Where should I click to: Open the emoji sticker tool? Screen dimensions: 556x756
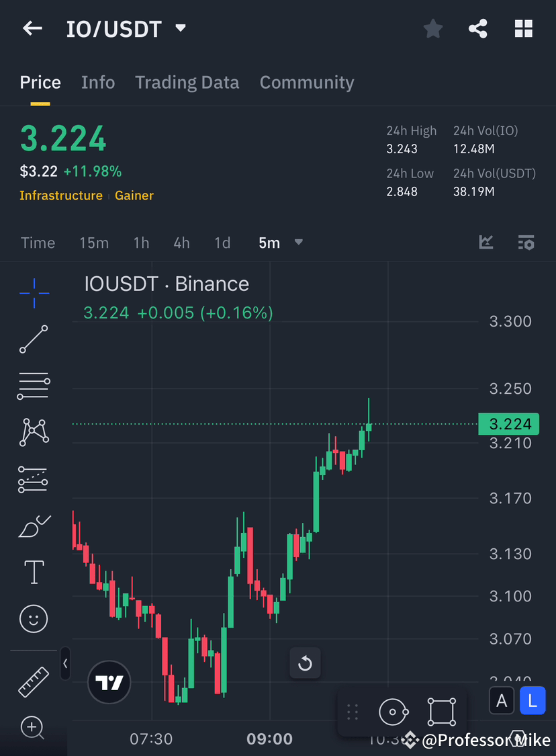coord(34,618)
